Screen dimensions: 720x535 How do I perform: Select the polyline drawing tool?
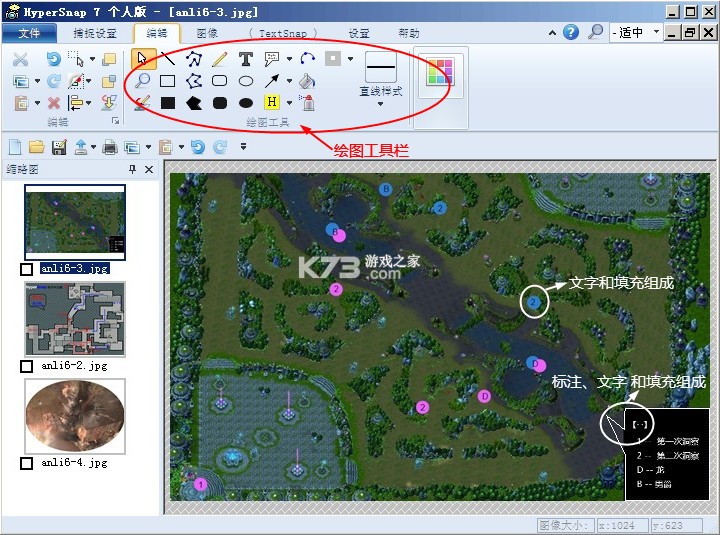coord(194,59)
